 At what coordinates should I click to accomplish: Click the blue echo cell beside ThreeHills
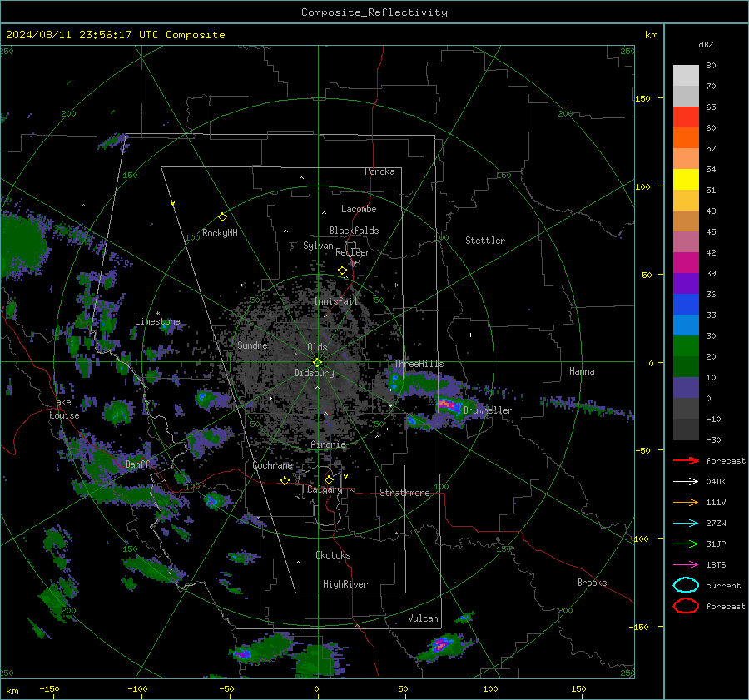pos(395,381)
